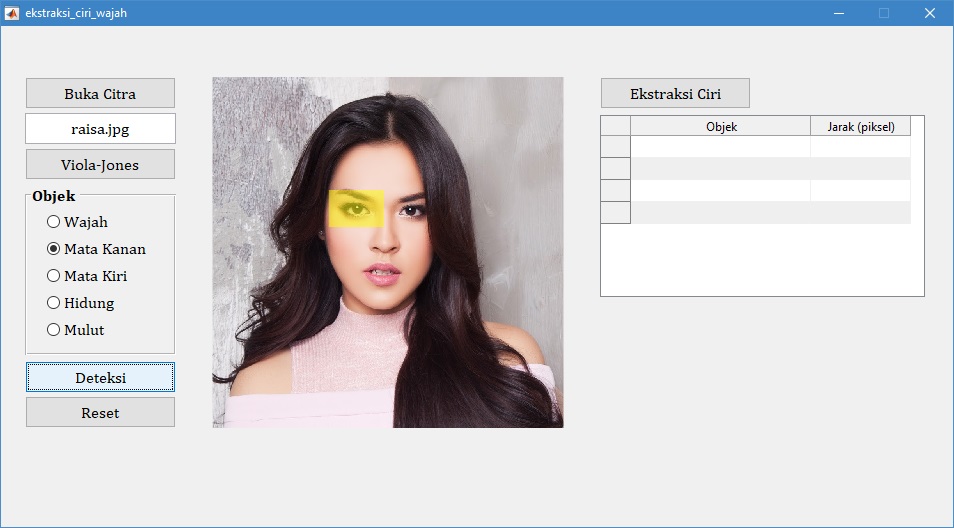Click the Objek column header
The height and width of the screenshot is (528, 954).
tap(721, 126)
